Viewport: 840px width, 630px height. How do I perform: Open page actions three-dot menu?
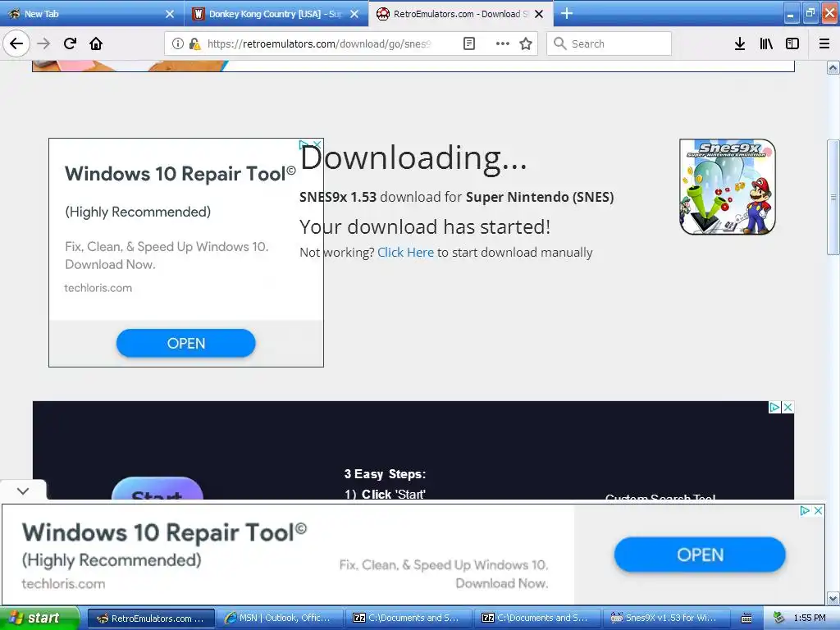[x=503, y=43]
